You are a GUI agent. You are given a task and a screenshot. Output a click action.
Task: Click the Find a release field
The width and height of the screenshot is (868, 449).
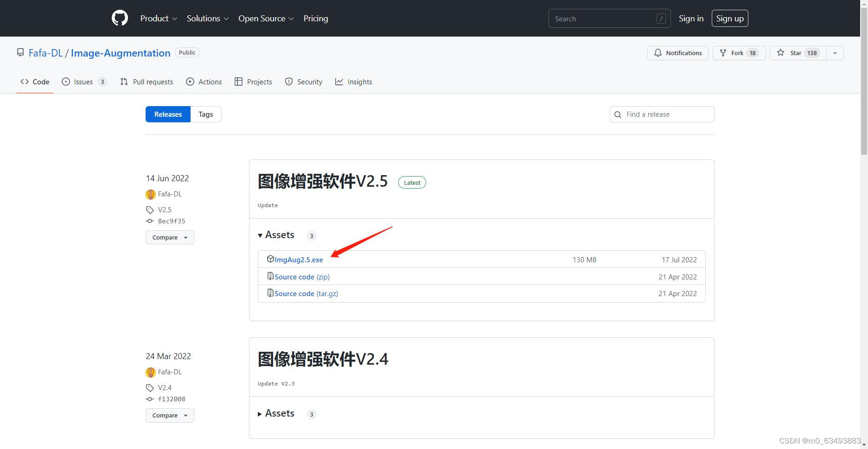(662, 114)
